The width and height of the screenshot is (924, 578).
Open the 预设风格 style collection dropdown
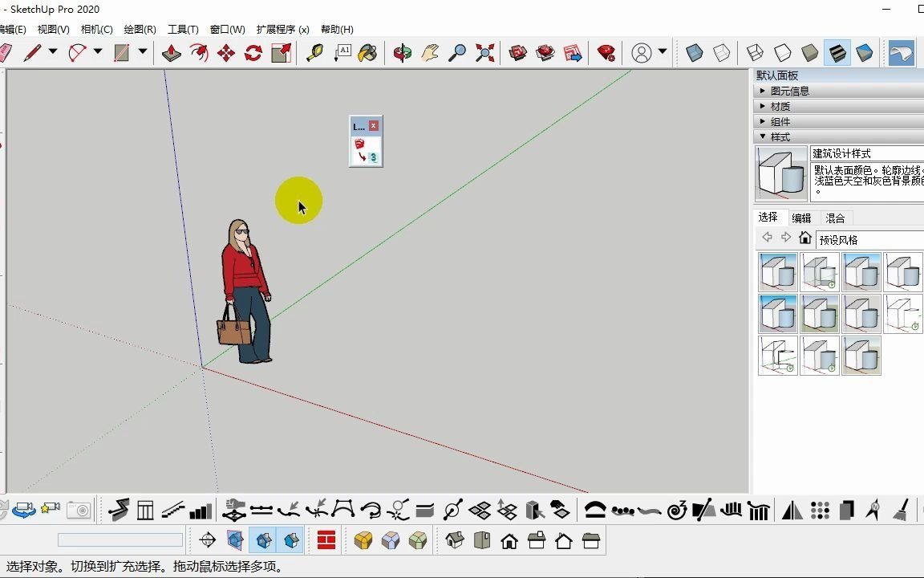point(869,240)
